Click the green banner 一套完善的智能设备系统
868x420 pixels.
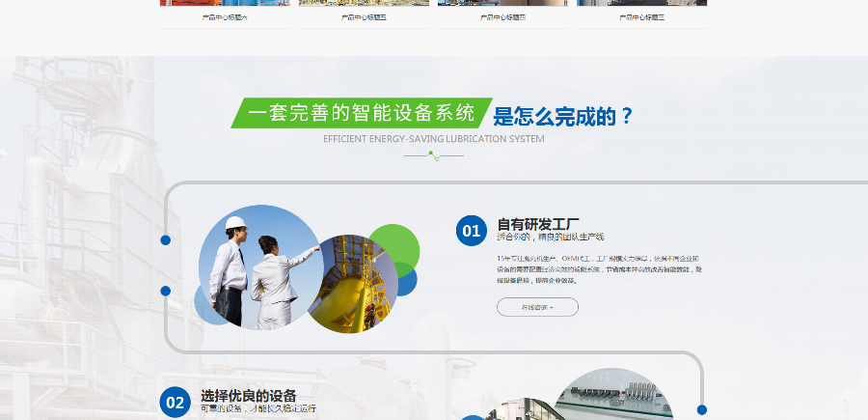[362, 113]
